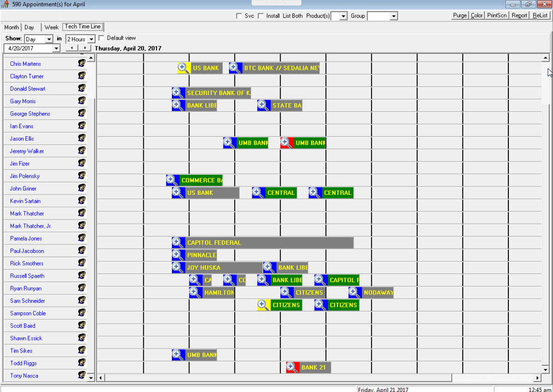
Task: Open the Product(s) dropdown
Action: pos(343,16)
